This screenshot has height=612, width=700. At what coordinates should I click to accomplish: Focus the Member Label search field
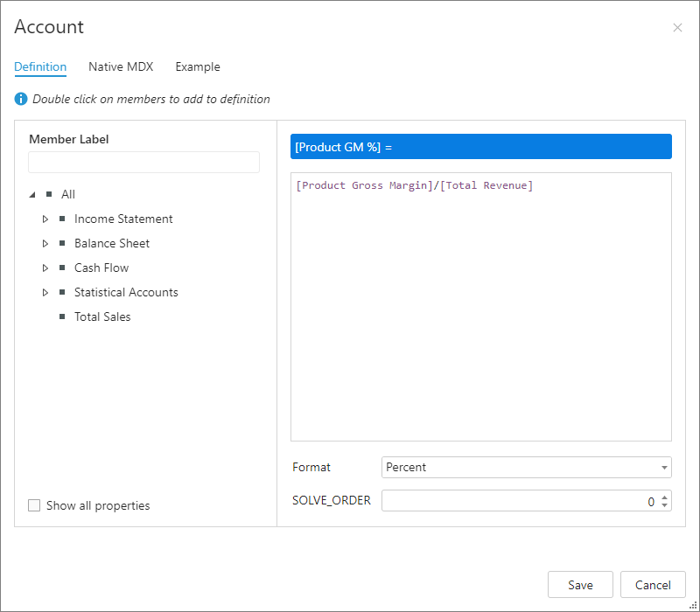click(143, 162)
